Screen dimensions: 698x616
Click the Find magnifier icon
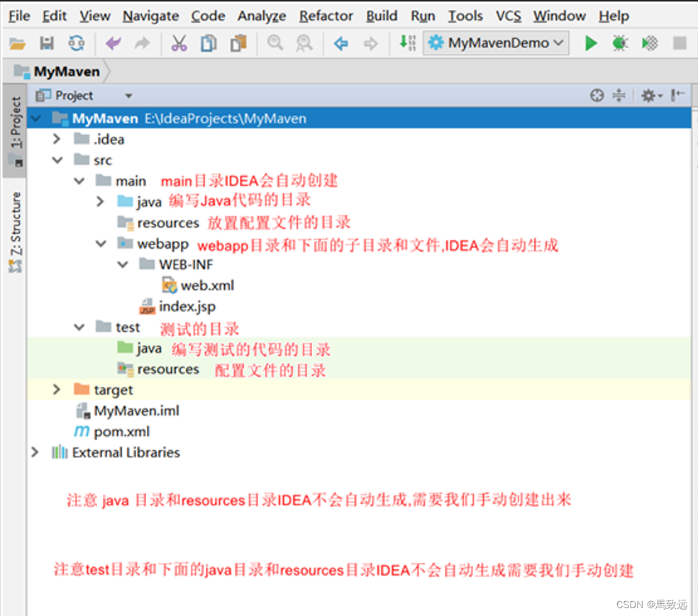pos(275,43)
